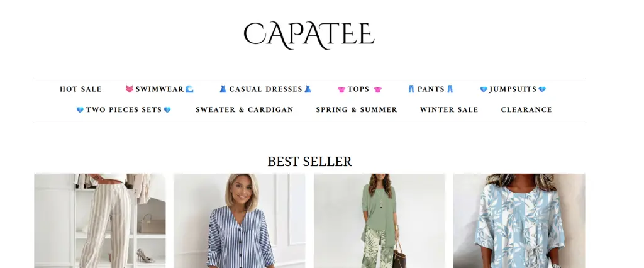Open the Hot Sale menu item
This screenshot has width=644, height=268.
pyautogui.click(x=80, y=89)
